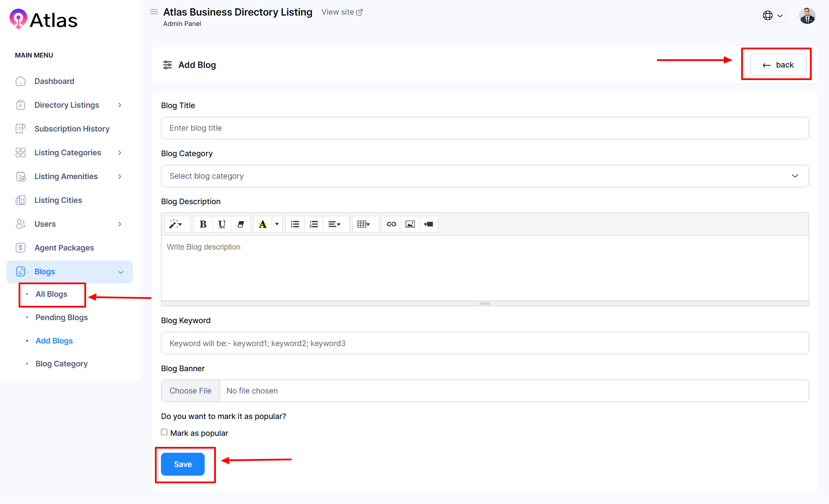Click the insert picture icon
This screenshot has width=829, height=504.
point(410,224)
